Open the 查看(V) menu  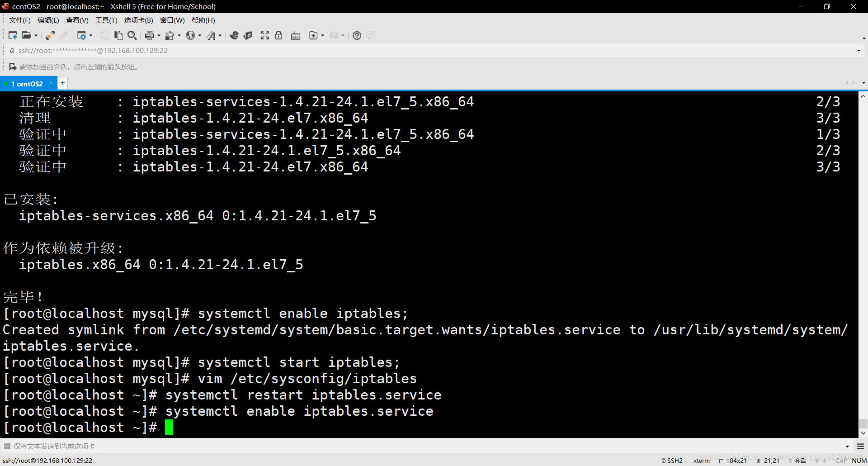(x=77, y=20)
